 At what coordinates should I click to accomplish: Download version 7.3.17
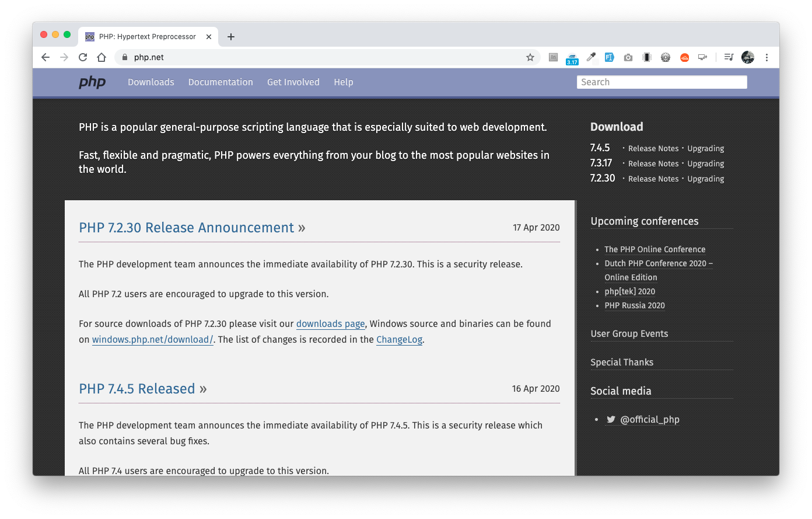(x=601, y=163)
